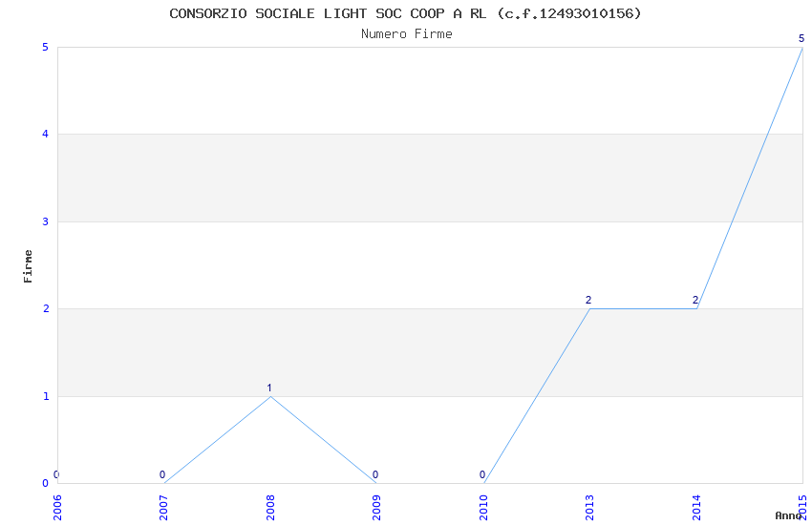Select y-axis tick value 5
The width and height of the screenshot is (812, 525).
(x=46, y=47)
